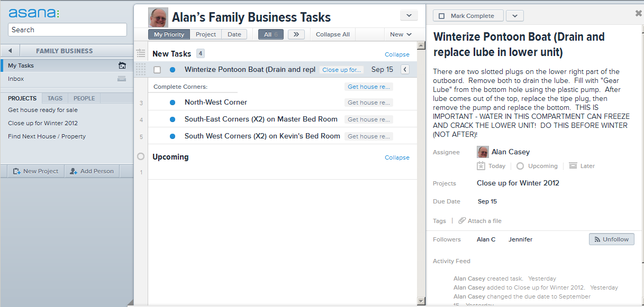Click the blue dot on Winterize task
Screen dimensions: 644x307
(x=173, y=70)
